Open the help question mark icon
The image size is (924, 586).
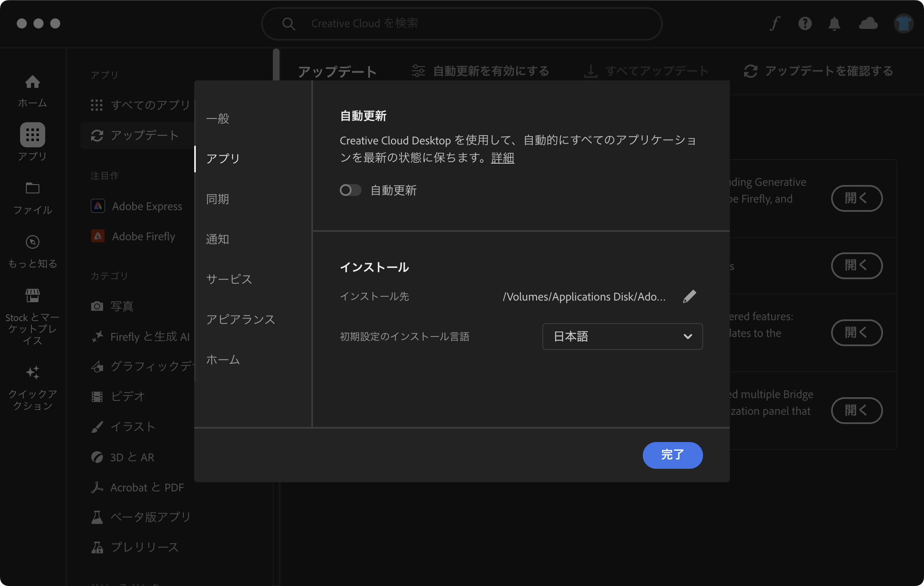(x=805, y=23)
